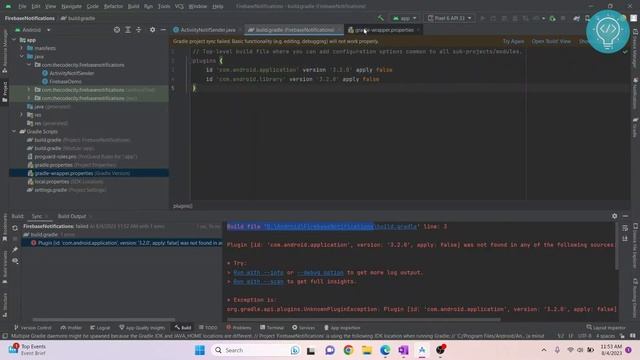
Task: Open Problems tool window
Action: coord(239,327)
